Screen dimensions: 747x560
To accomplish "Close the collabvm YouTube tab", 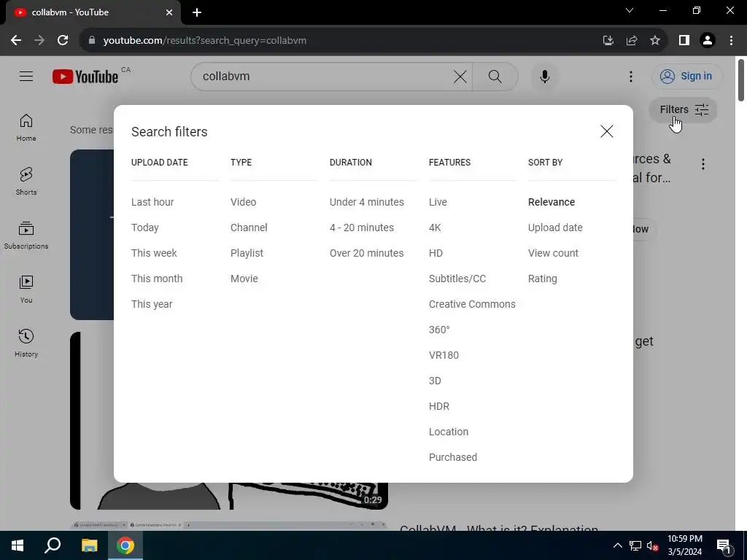I will click(169, 12).
